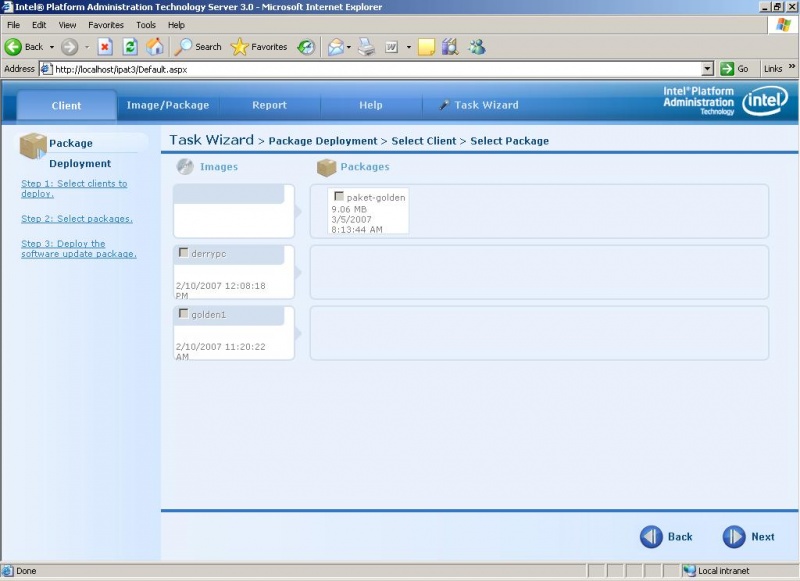800x581 pixels.
Task: Click the Images panel header icon
Action: click(x=184, y=166)
